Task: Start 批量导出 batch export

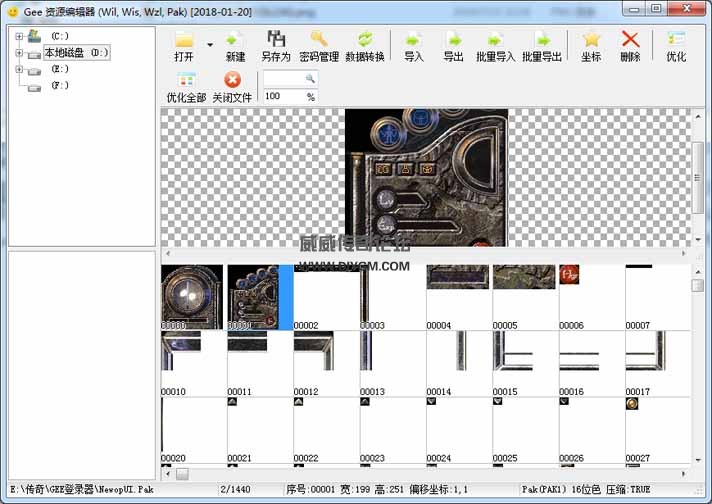Action: coord(542,46)
